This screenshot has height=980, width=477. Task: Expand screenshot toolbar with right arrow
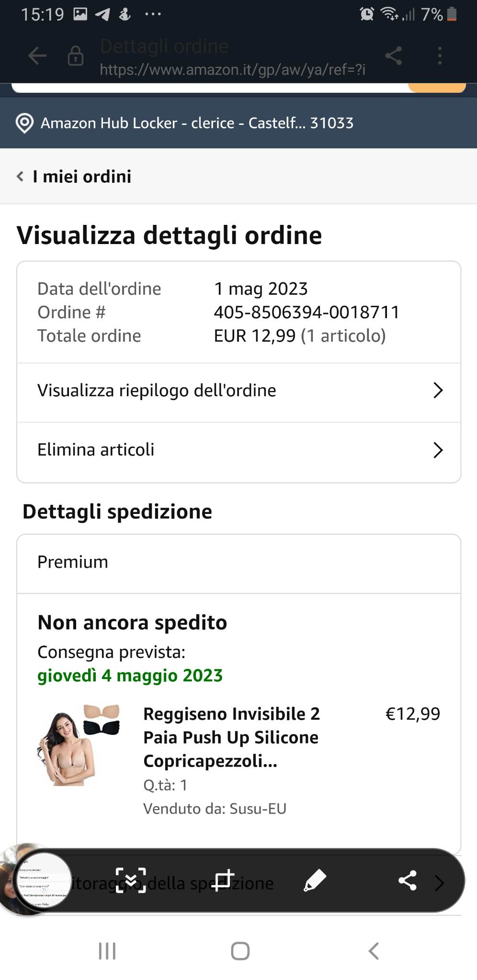(x=439, y=883)
